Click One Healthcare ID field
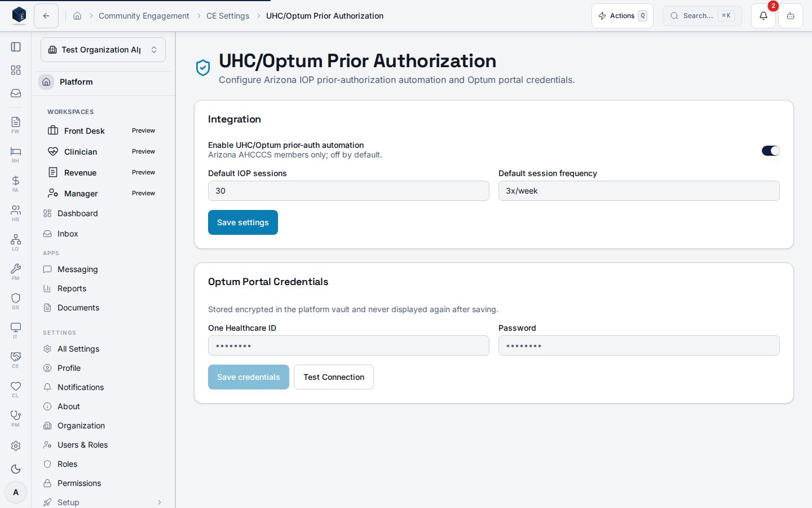 pyautogui.click(x=348, y=345)
